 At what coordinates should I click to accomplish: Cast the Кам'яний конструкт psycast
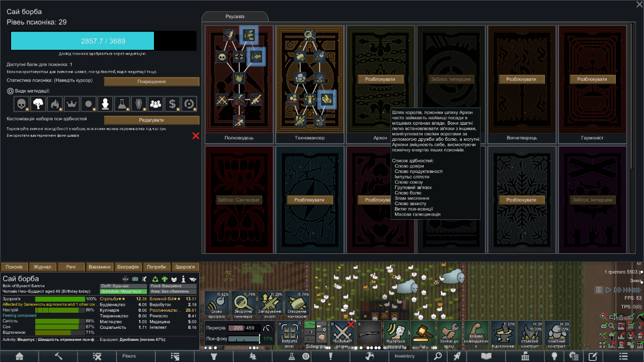click(556, 334)
